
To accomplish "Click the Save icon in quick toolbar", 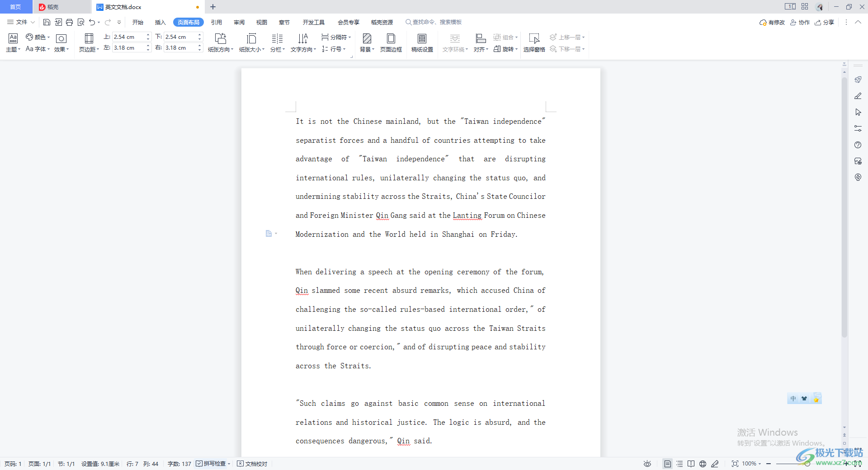I will [x=47, y=22].
